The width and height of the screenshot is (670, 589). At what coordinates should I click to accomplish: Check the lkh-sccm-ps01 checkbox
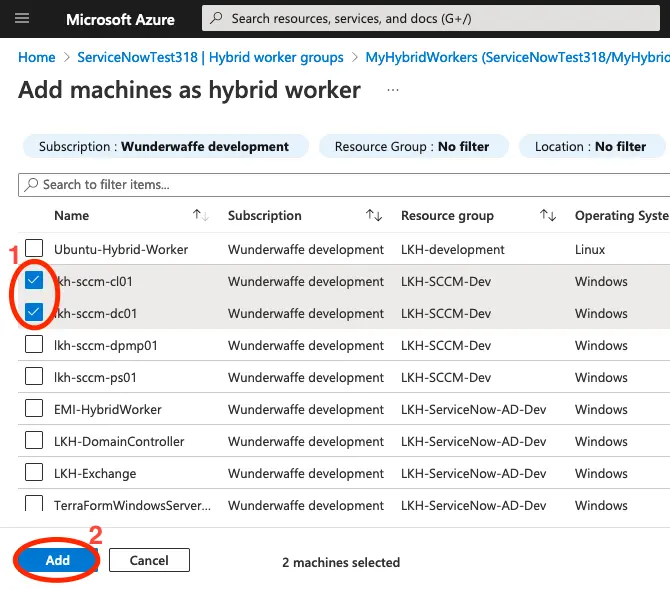(34, 376)
